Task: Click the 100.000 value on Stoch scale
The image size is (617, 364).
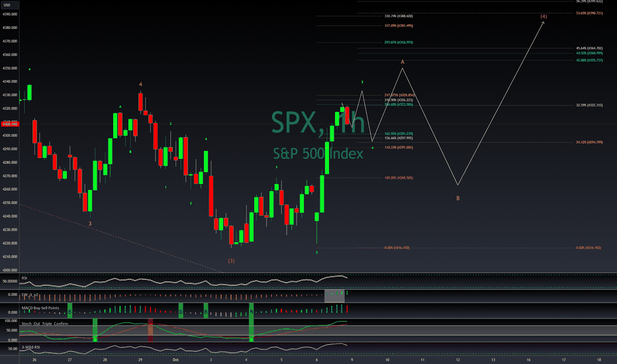Action: (x=11, y=321)
